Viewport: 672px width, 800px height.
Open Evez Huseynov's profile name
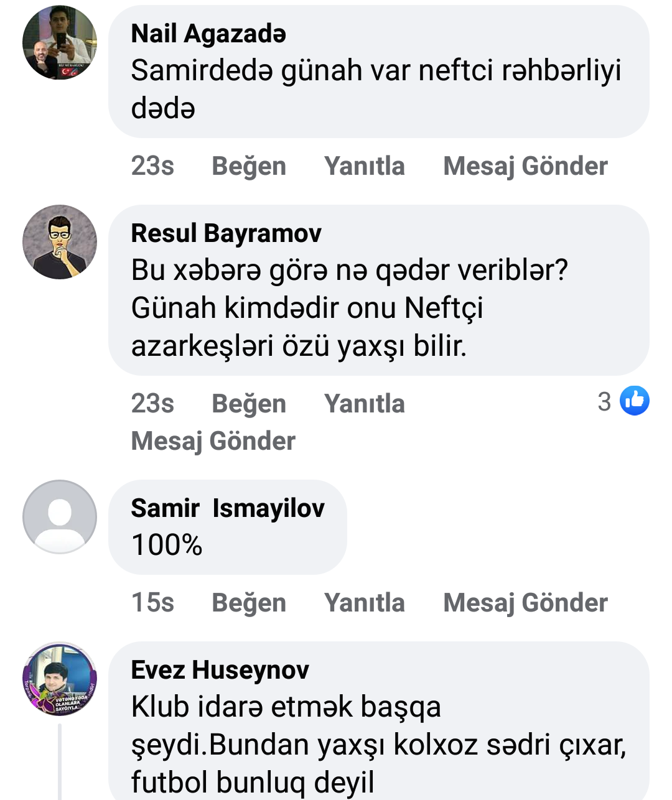[220, 670]
